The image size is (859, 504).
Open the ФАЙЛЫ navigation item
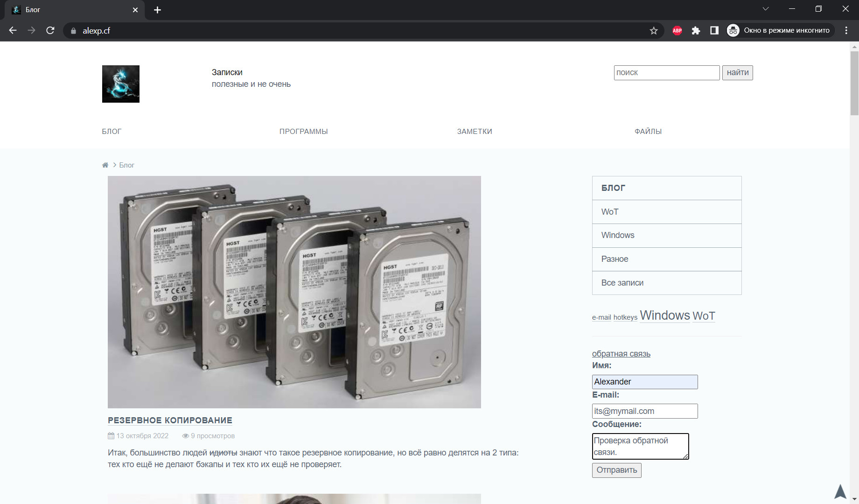[x=648, y=132]
